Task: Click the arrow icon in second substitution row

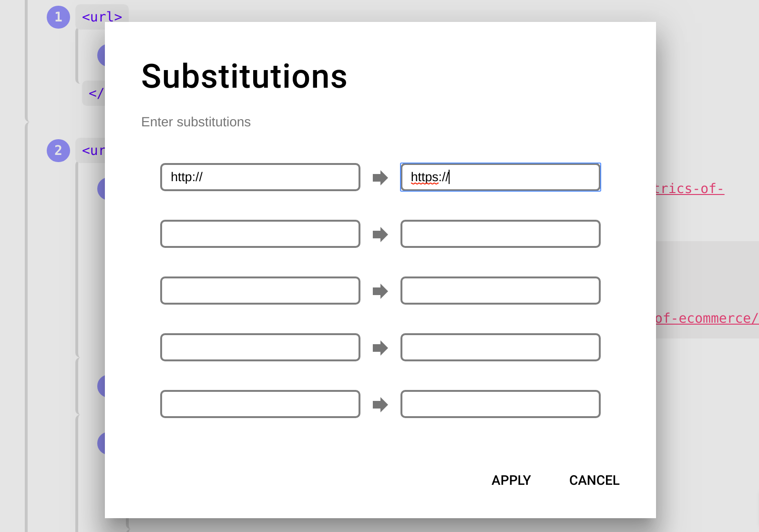Action: click(x=380, y=235)
